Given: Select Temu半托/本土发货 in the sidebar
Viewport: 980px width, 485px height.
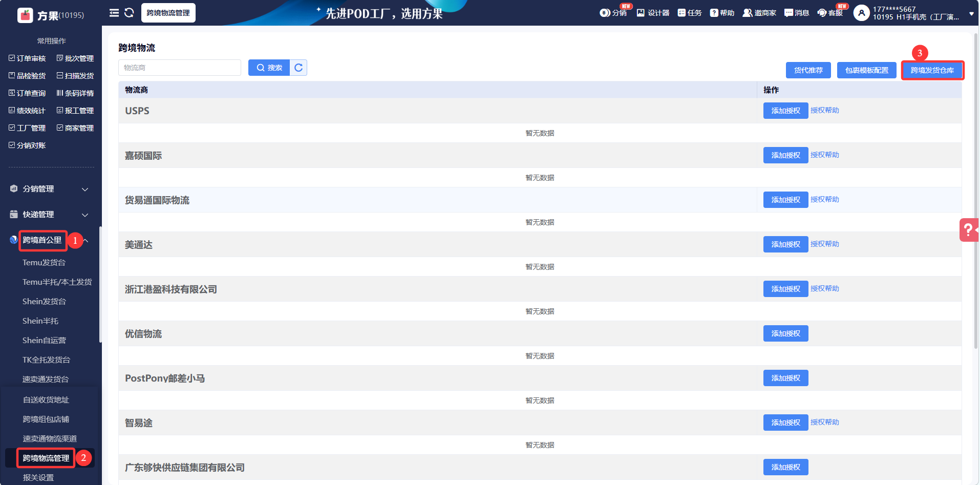Looking at the screenshot, I should (57, 282).
